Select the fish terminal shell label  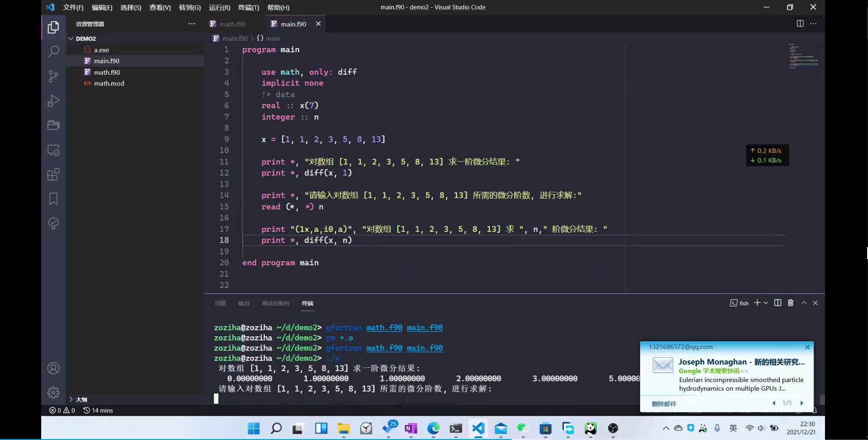pos(739,303)
